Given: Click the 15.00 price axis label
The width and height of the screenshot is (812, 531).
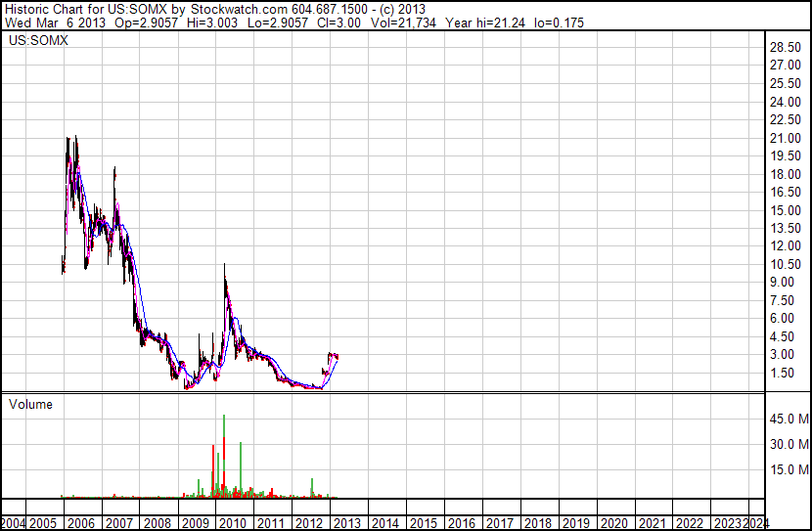Looking at the screenshot, I should click(786, 210).
